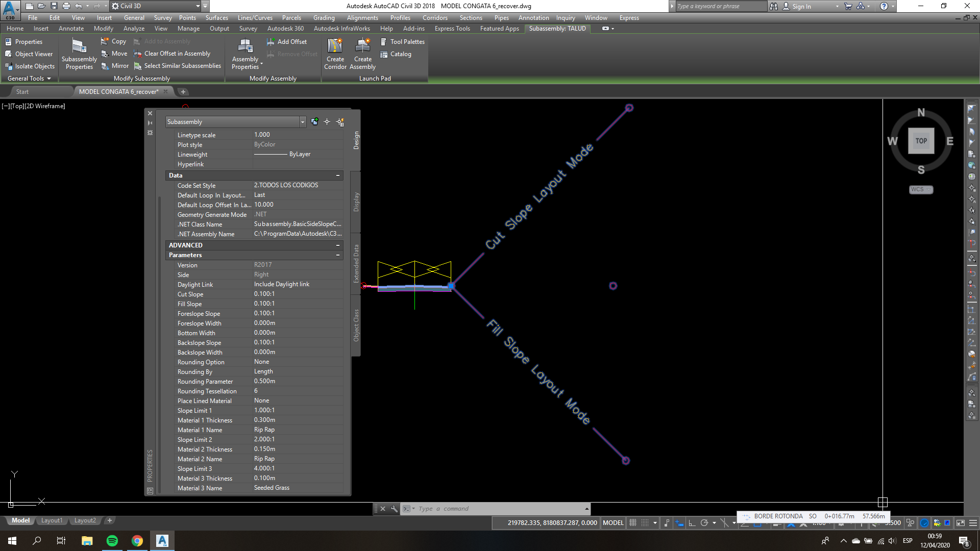
Task: Select the Move subassembly tool
Action: [x=114, y=54]
